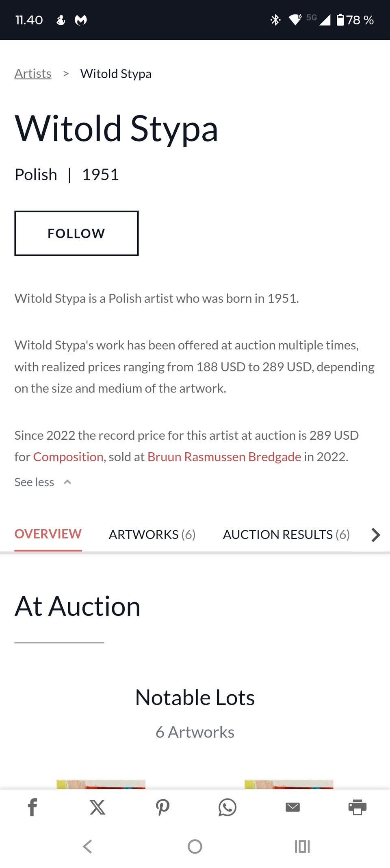Open the Artists breadcrumb link

tap(33, 74)
